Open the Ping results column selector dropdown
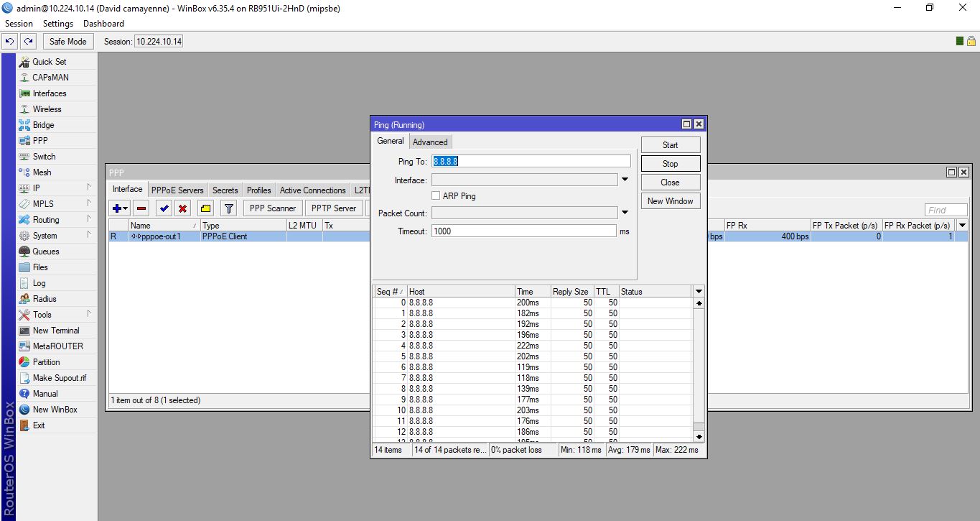Screen dimensions: 980x521 click(x=699, y=291)
